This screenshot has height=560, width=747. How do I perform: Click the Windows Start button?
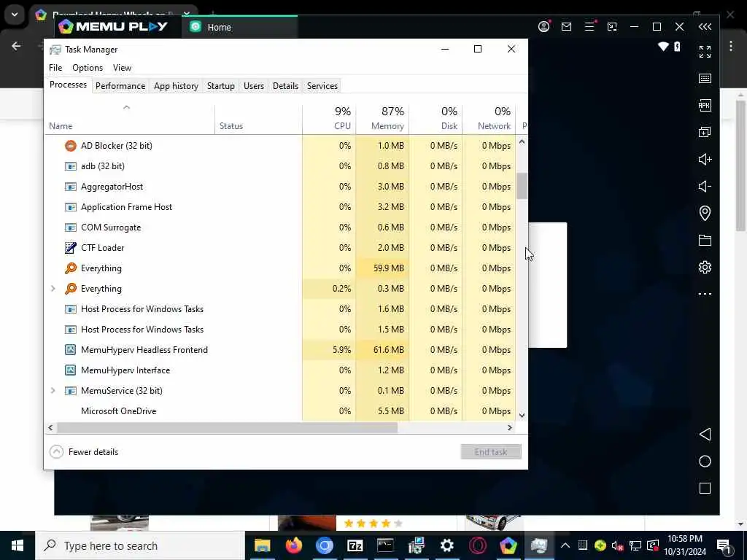(x=18, y=545)
